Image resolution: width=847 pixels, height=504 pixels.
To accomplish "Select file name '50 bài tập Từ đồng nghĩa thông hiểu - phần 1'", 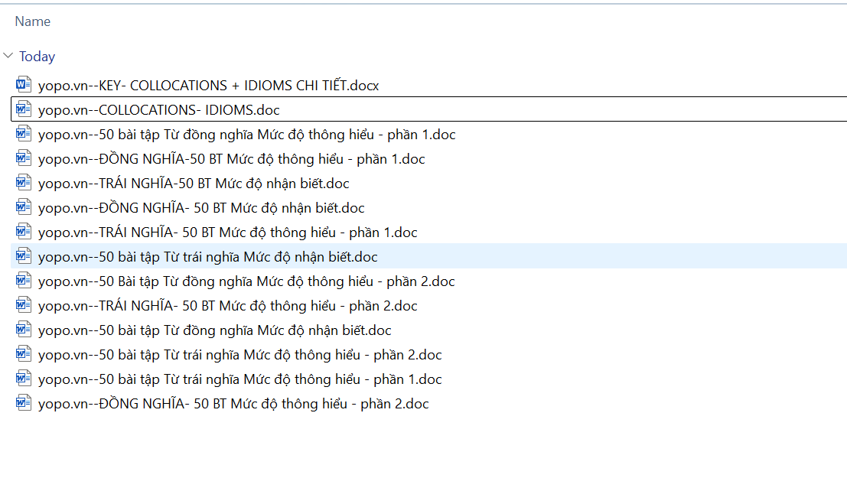I will [x=246, y=135].
